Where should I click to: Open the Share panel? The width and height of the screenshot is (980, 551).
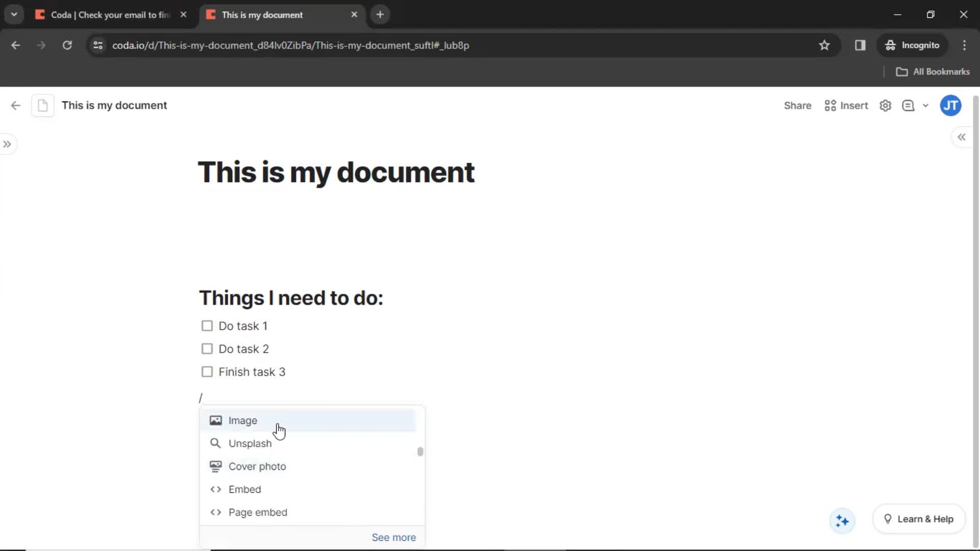[798, 106]
